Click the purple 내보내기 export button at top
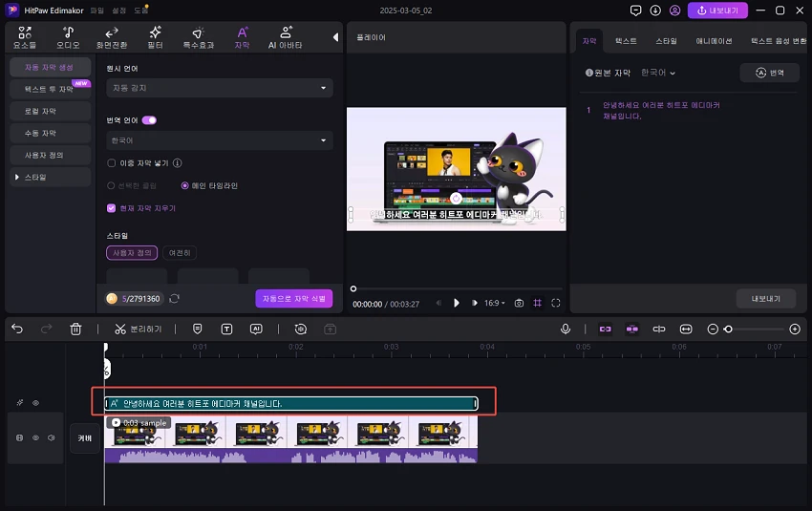Viewport: 812px width, 511px height. click(x=717, y=11)
